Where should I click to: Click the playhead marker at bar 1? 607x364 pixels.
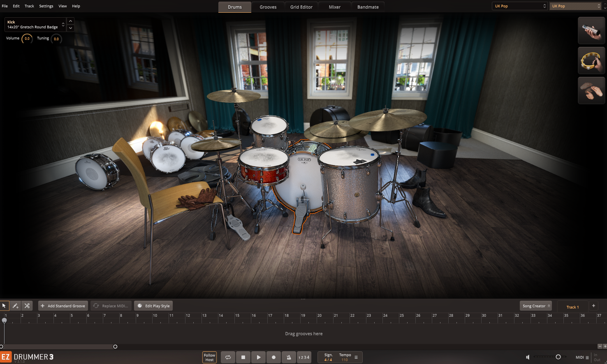pos(4,320)
